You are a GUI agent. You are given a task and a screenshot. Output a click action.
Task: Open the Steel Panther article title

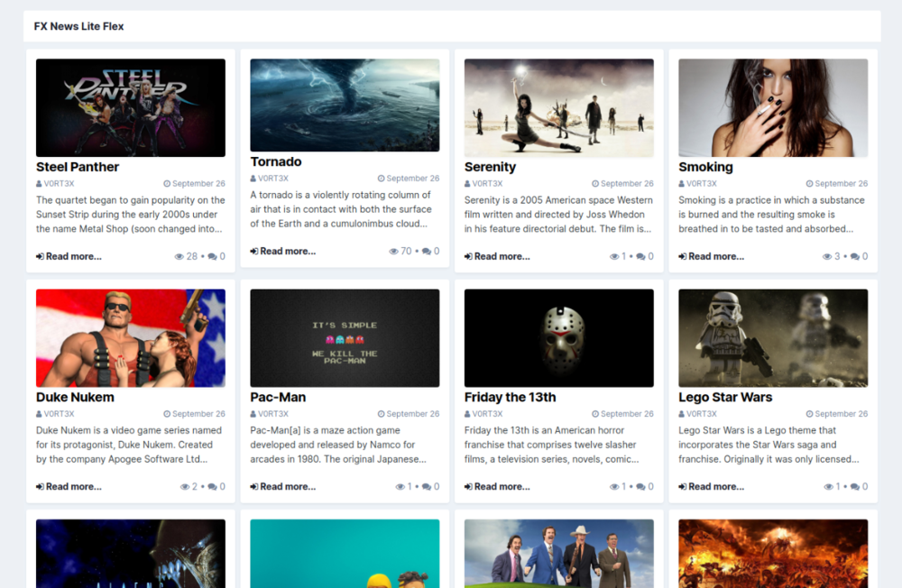78,167
